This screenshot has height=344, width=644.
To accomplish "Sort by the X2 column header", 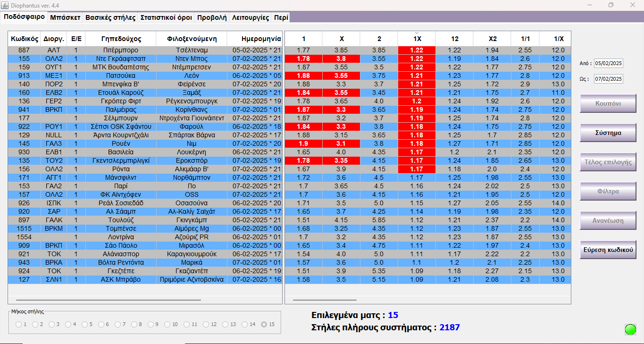I will pos(492,39).
